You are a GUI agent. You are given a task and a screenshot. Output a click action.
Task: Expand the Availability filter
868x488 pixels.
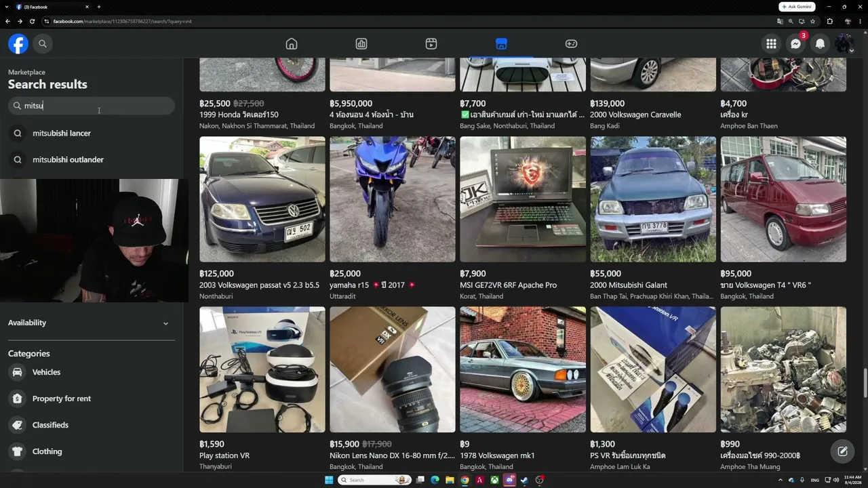(x=92, y=323)
